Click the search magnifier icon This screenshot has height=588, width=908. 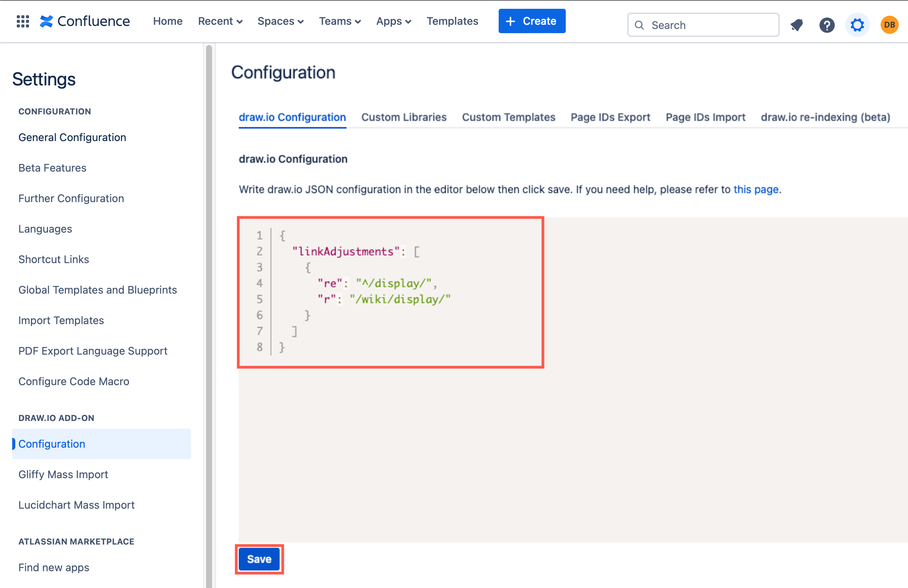pos(640,25)
